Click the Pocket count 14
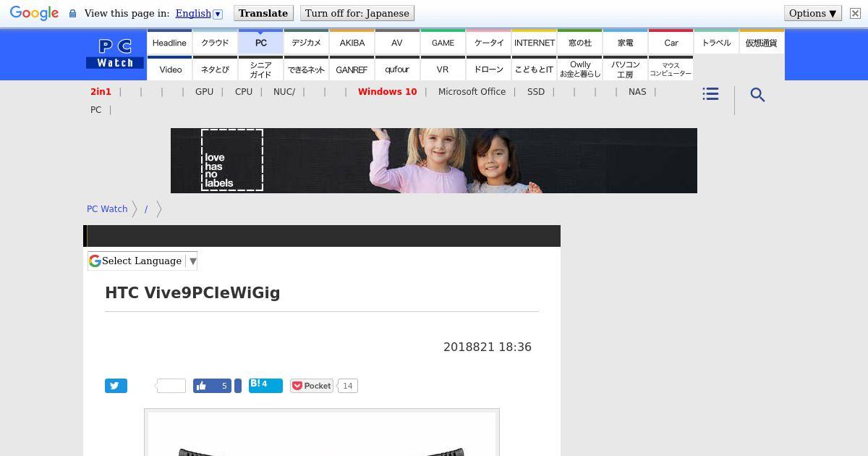The image size is (868, 456). [x=347, y=386]
